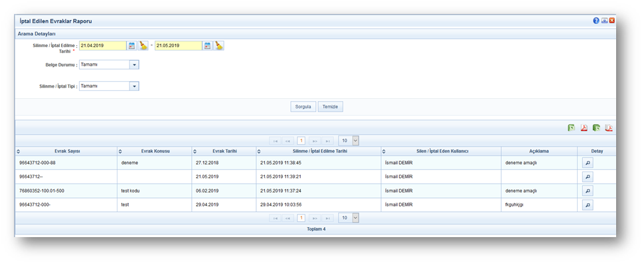Viewport: 644px width, 265px height.
Task: Clear end date with the broom icon
Action: pyautogui.click(x=219, y=46)
